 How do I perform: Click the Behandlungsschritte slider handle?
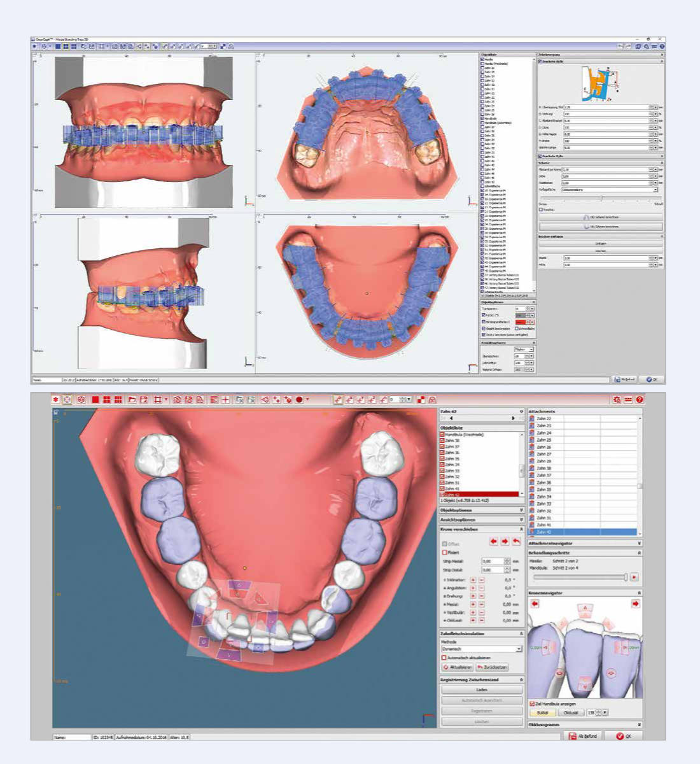pyautogui.click(x=626, y=577)
